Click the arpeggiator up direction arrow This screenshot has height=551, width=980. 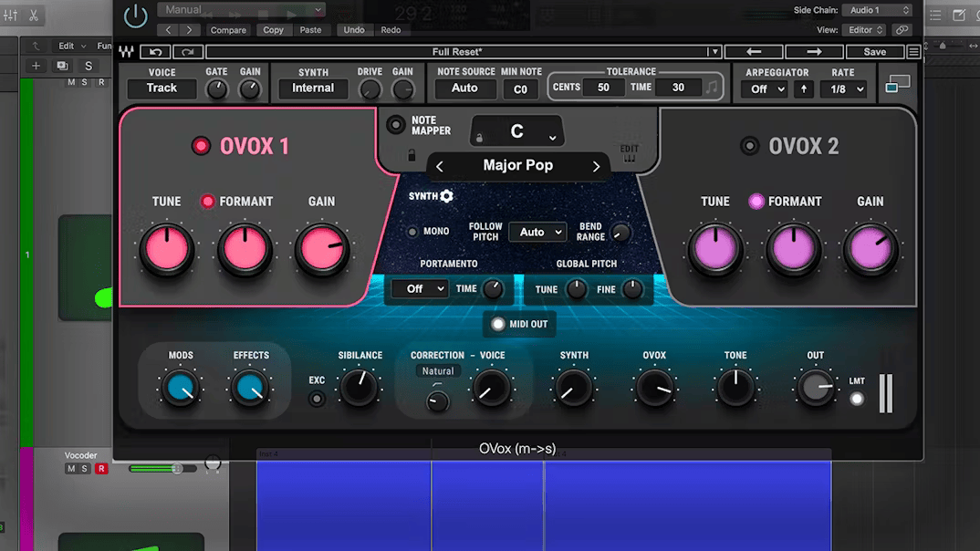[804, 89]
